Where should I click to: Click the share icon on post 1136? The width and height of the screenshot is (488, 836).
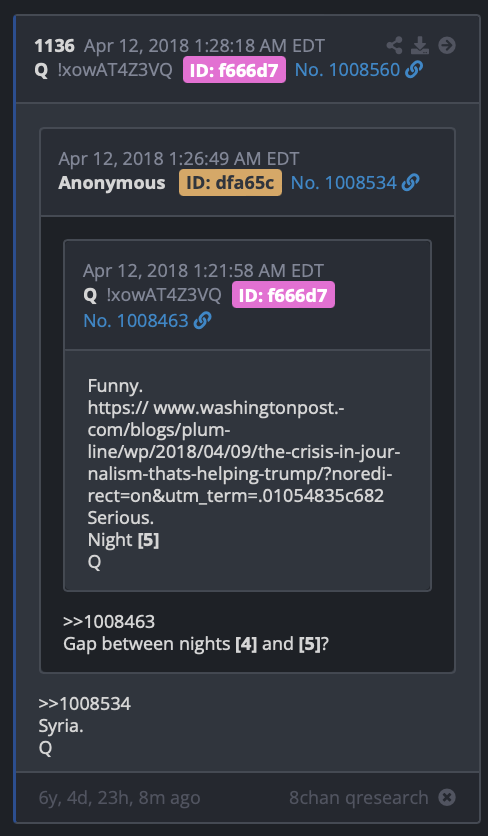click(x=394, y=45)
